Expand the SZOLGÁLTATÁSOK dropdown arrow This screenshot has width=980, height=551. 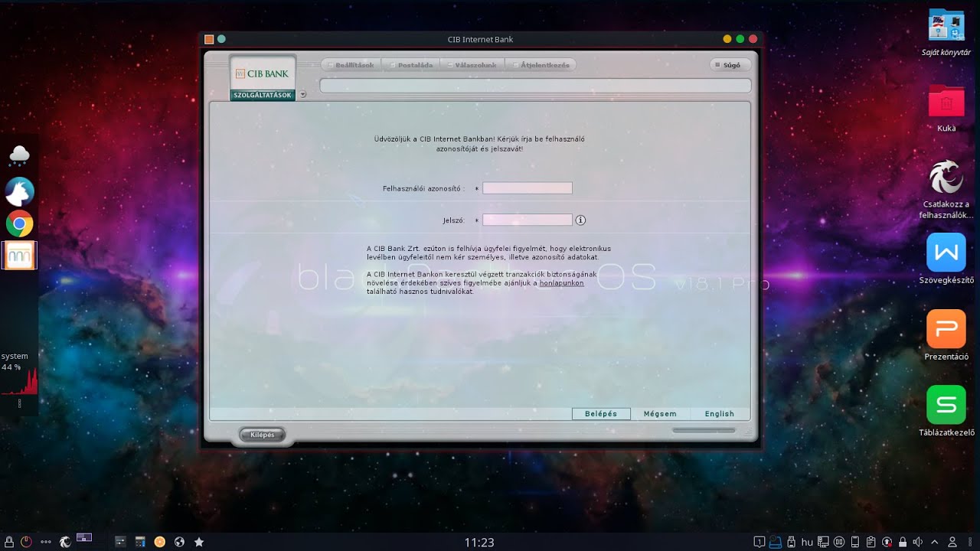[302, 95]
